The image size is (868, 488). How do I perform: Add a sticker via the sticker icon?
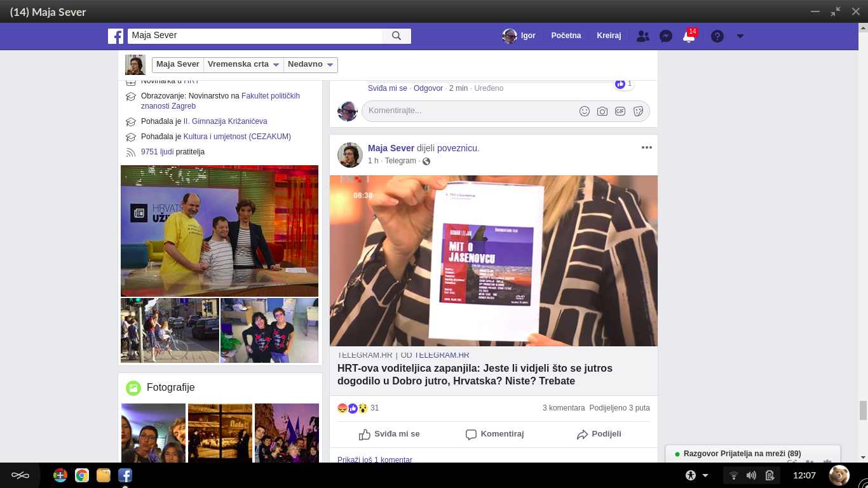637,111
